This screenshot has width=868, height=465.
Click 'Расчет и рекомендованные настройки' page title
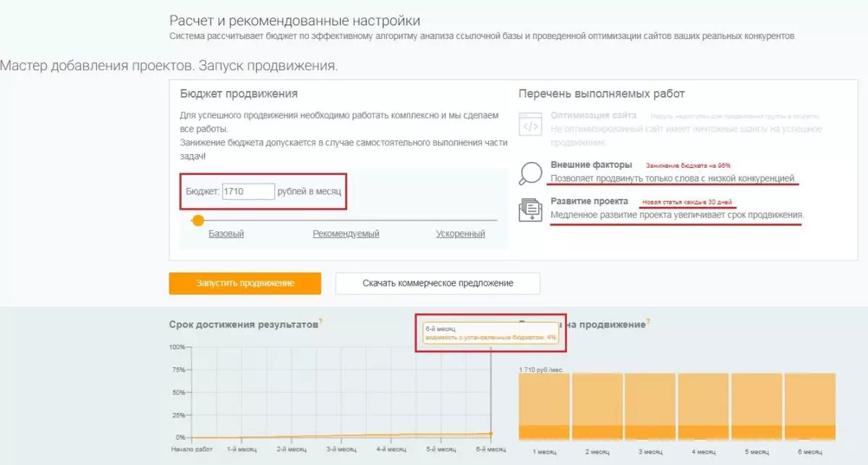pyautogui.click(x=294, y=22)
